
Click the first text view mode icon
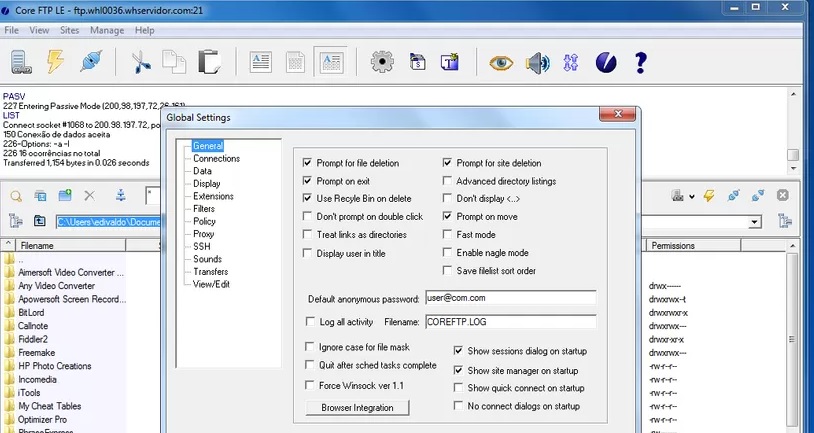(x=261, y=62)
